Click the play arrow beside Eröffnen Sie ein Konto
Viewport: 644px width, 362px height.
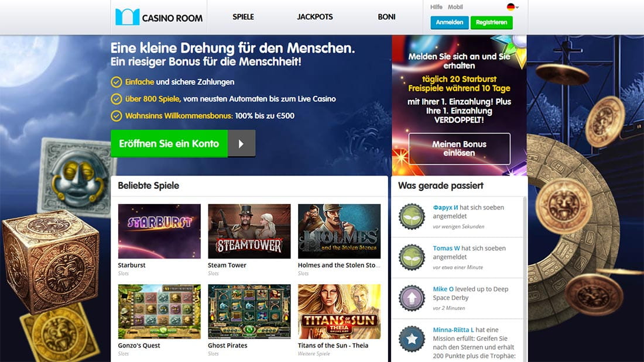(x=241, y=144)
